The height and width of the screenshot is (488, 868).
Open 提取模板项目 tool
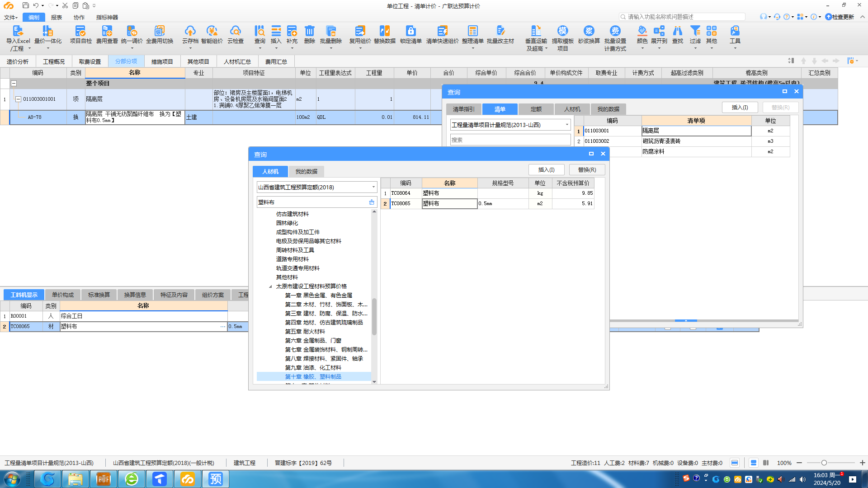pyautogui.click(x=562, y=38)
